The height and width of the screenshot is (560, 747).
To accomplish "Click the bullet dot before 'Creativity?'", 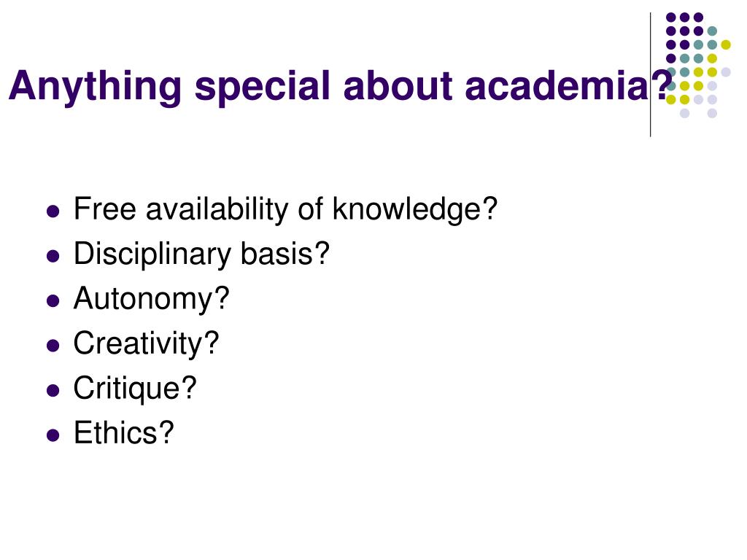I will click(53, 346).
